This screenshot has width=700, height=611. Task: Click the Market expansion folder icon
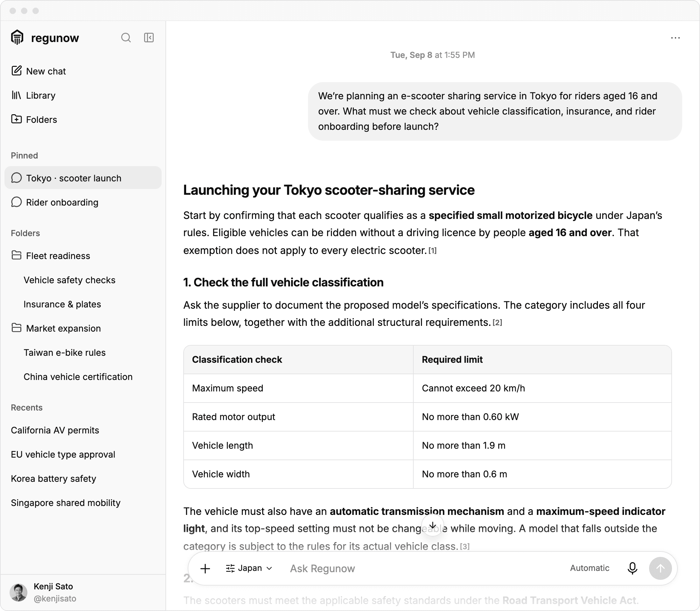[16, 328]
